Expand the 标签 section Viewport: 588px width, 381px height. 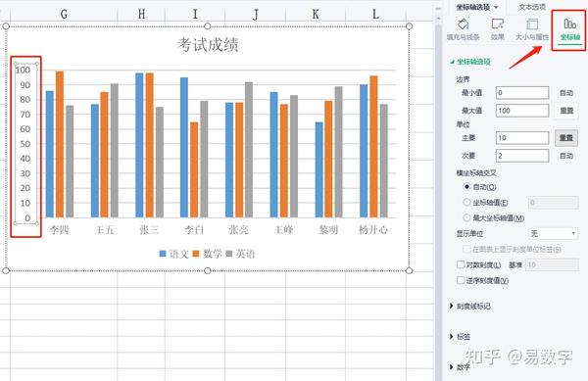[460, 336]
